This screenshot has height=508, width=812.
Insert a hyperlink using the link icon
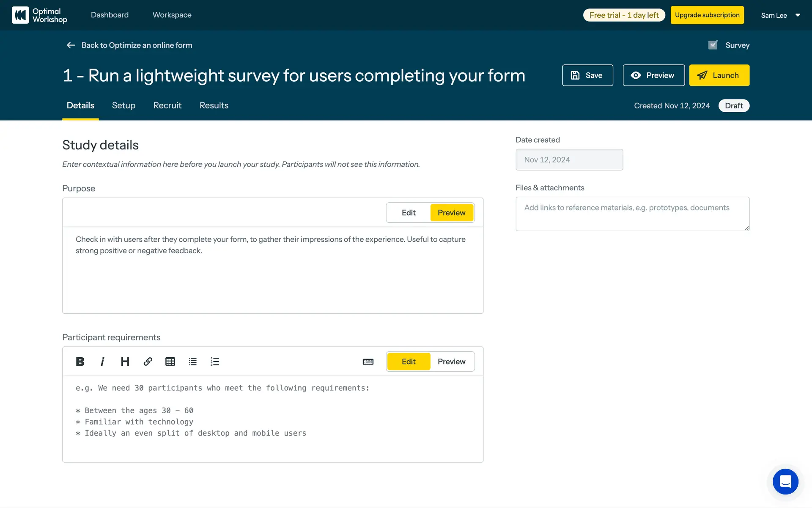148,362
